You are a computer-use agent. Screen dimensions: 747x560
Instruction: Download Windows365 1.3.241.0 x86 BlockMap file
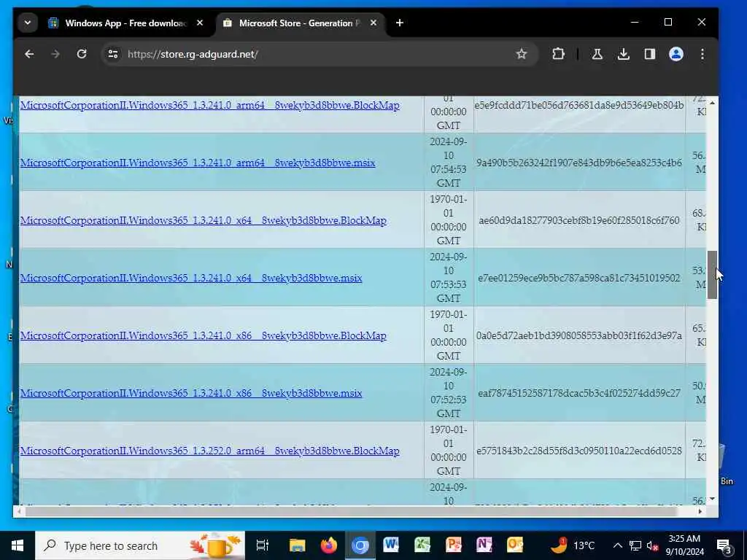click(203, 335)
